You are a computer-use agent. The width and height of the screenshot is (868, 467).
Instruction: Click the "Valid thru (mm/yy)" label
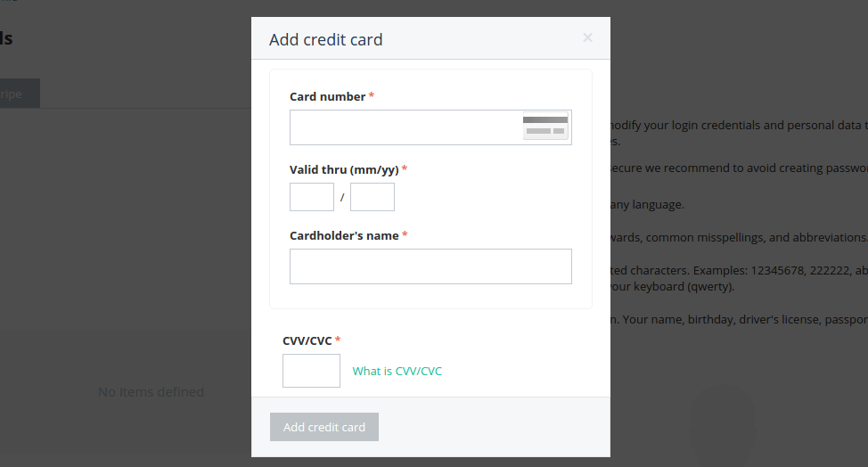[344, 169]
